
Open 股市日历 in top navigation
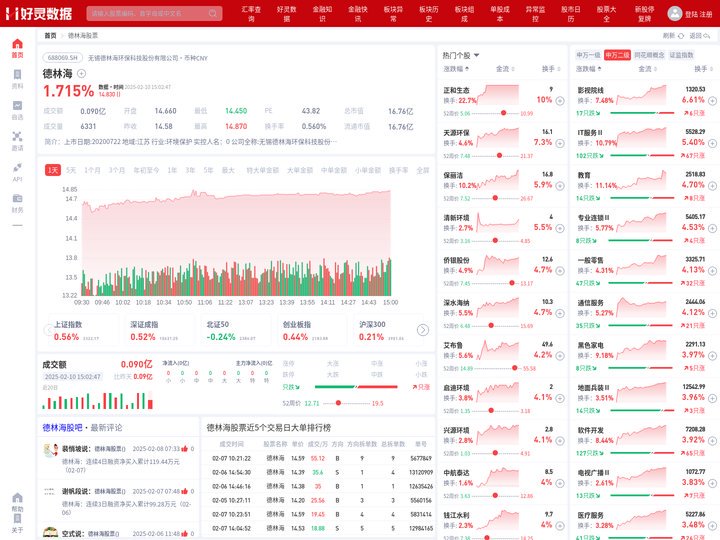[x=571, y=13]
